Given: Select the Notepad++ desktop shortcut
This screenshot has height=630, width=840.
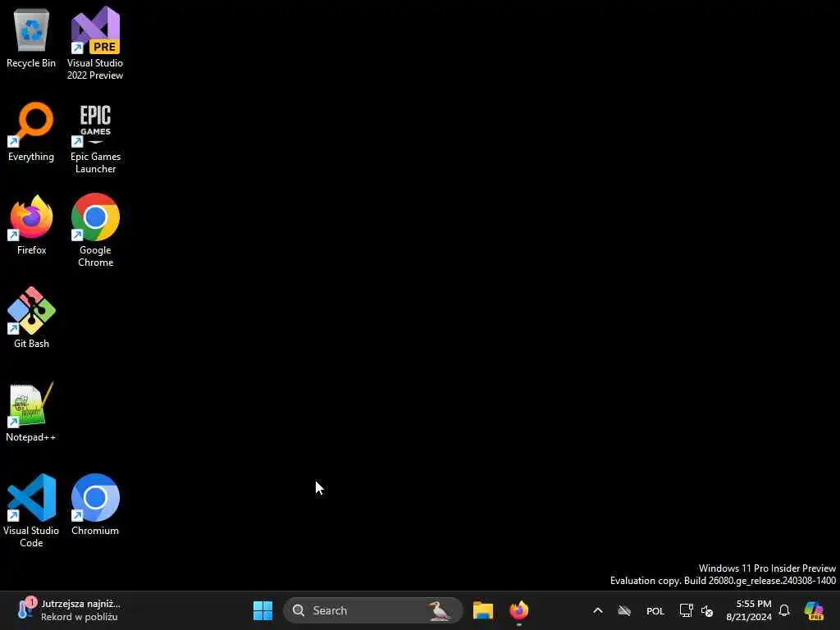Looking at the screenshot, I should (x=31, y=412).
